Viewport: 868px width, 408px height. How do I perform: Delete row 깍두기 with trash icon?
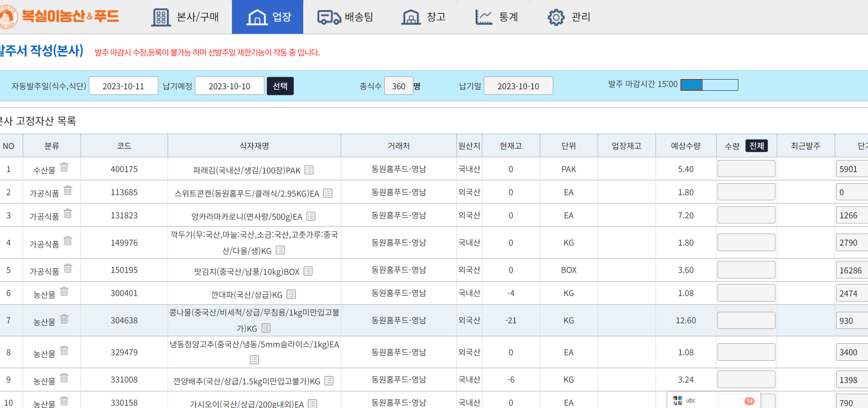pyautogui.click(x=68, y=241)
